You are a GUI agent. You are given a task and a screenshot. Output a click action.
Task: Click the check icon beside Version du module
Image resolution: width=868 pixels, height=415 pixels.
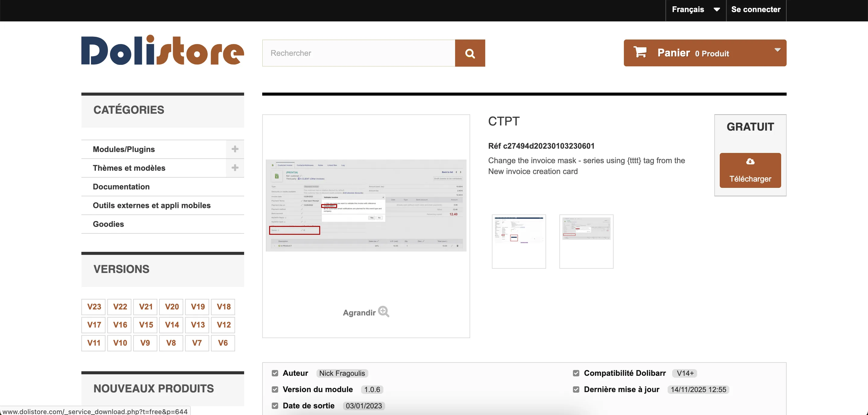(x=275, y=389)
